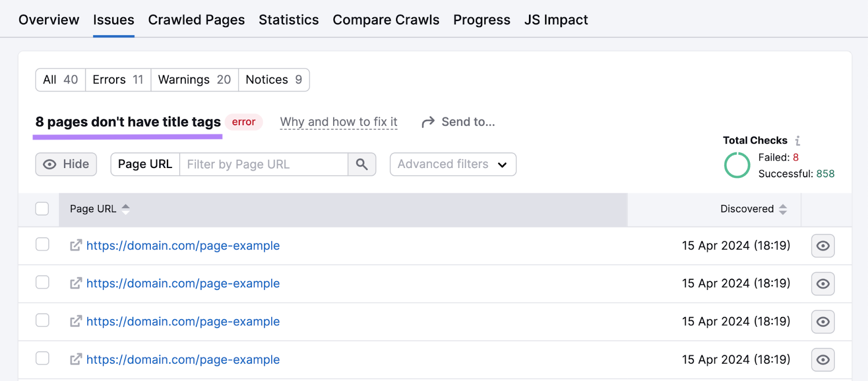Sort table by Discovered column arrows
The image size is (868, 381).
click(x=783, y=209)
